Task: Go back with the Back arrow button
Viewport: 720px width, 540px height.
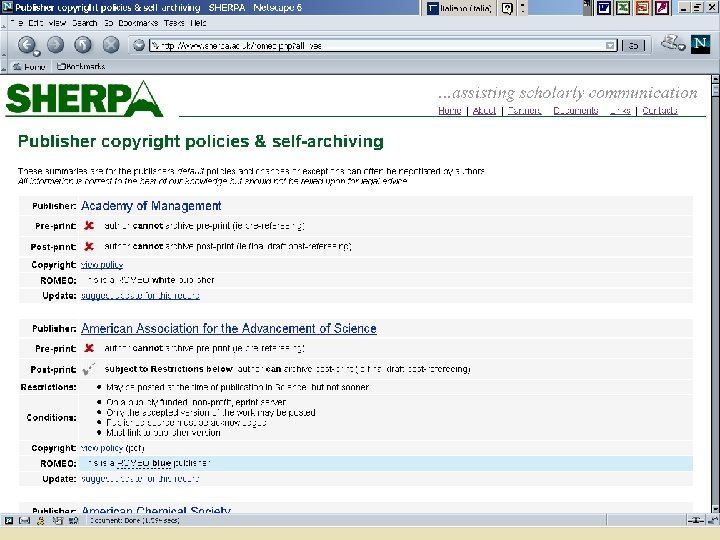Action: pyautogui.click(x=26, y=45)
